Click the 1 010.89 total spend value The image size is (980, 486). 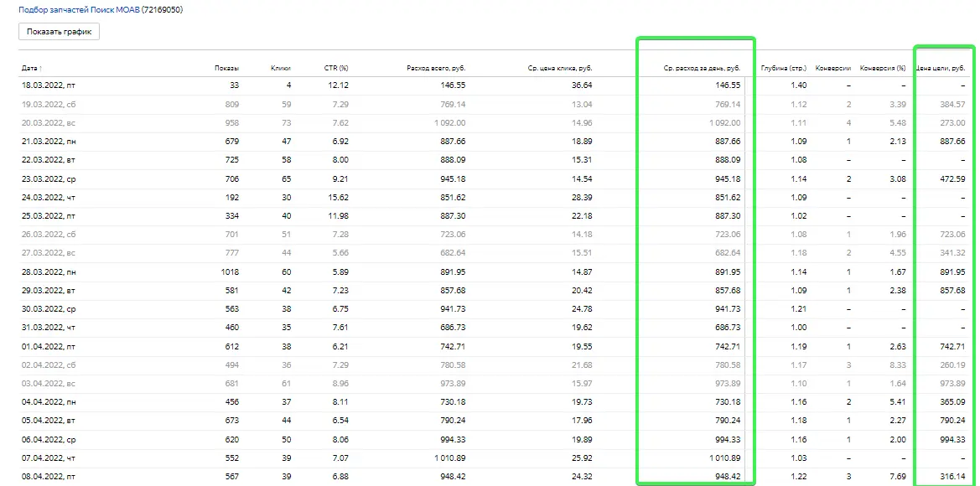coord(446,458)
